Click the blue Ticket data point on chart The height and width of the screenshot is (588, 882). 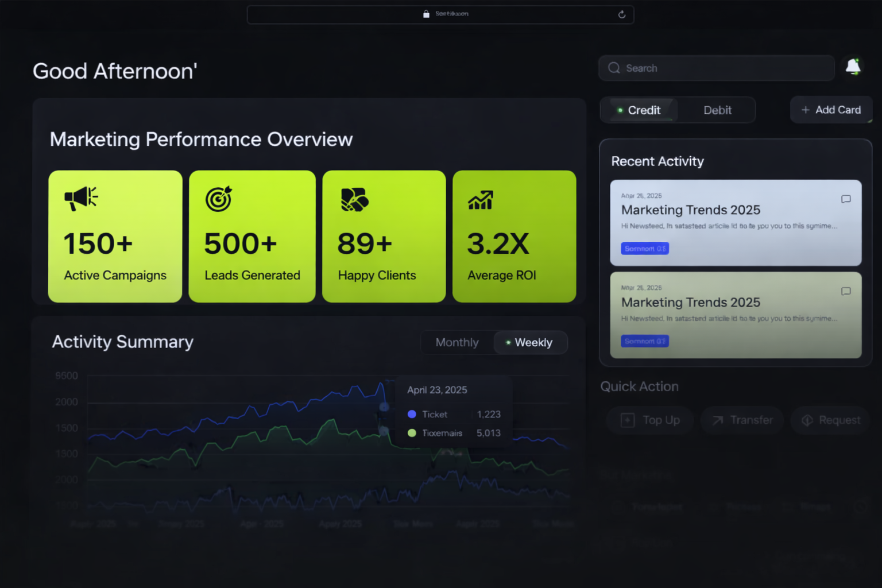coord(384,407)
